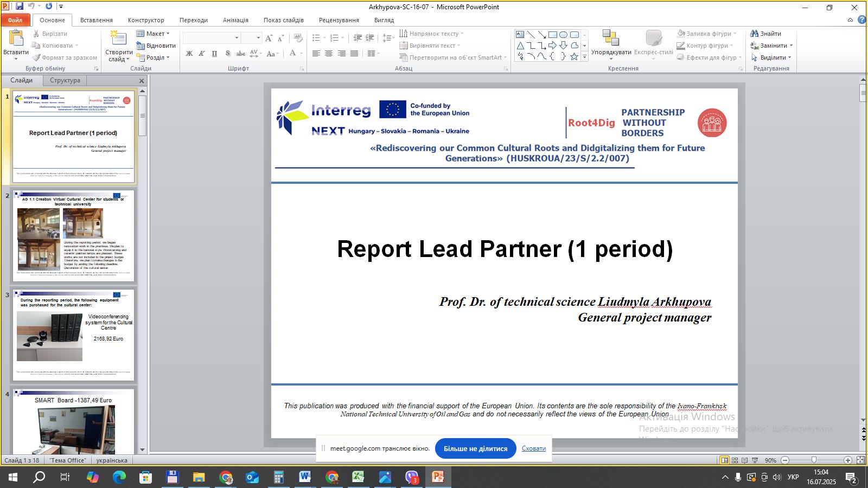This screenshot has width=868, height=488.
Task: Increase font size with the large A icon
Action: (269, 38)
